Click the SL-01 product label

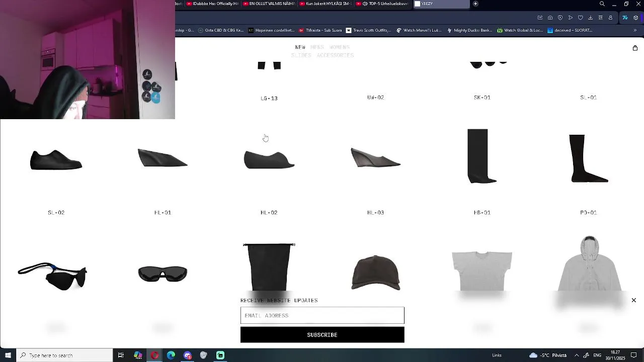(x=588, y=98)
